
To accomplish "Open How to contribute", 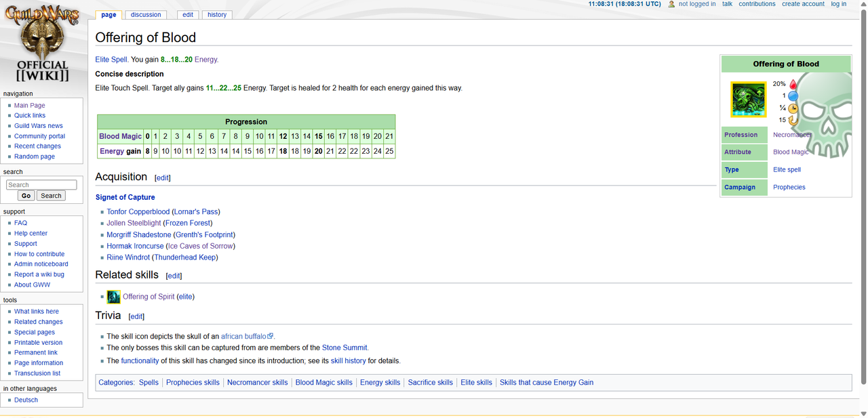I will 39,254.
